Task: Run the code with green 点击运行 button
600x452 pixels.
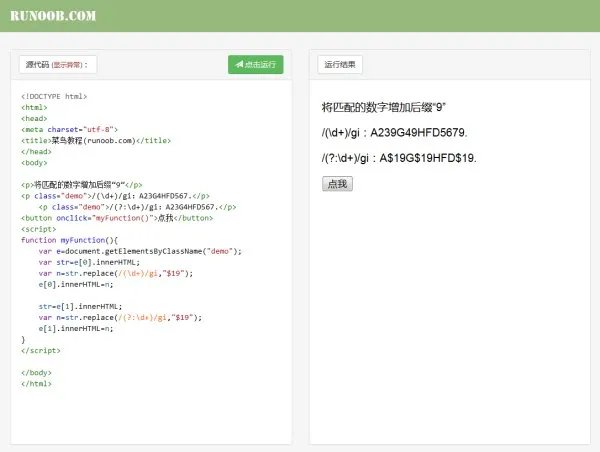Action: pos(256,64)
